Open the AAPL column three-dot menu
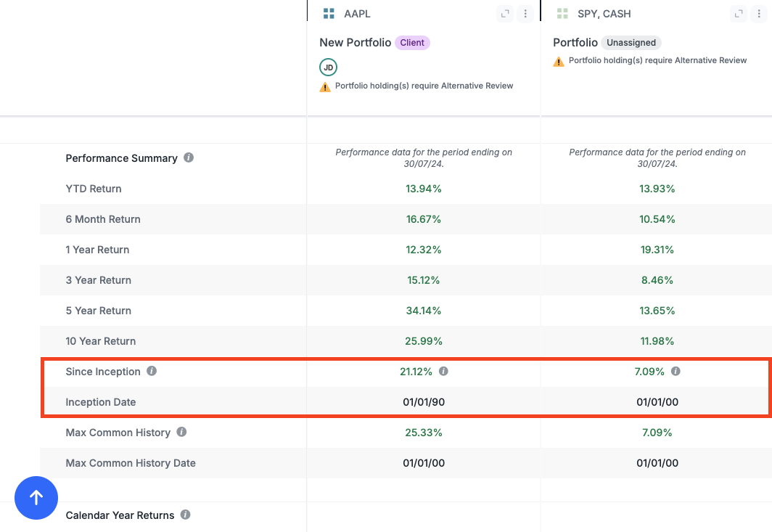The image size is (772, 532). pos(525,14)
